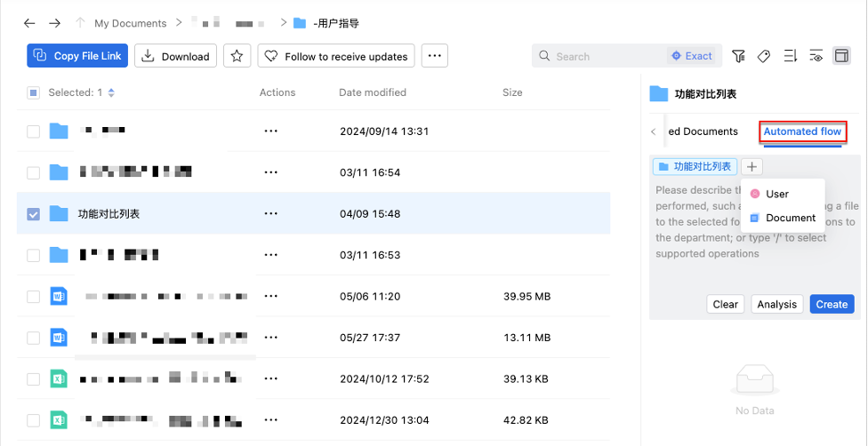Open the filter icon beside search
The image size is (868, 446).
pyautogui.click(x=738, y=56)
